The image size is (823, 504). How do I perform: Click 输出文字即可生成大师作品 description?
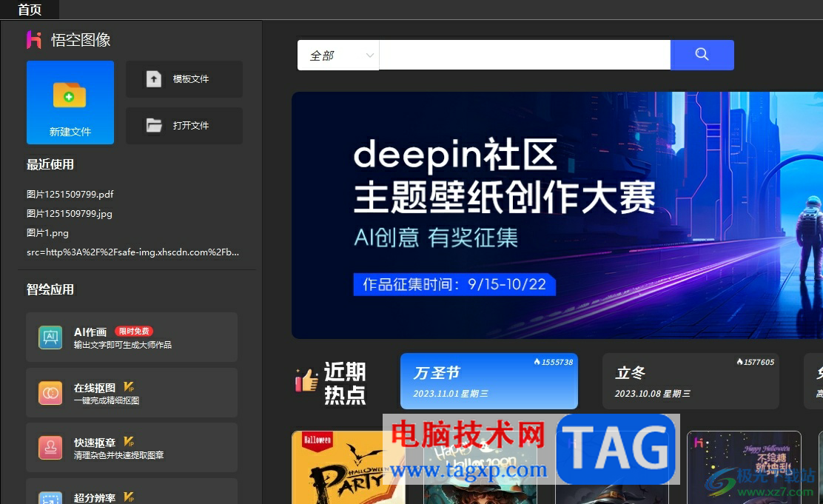(x=123, y=345)
